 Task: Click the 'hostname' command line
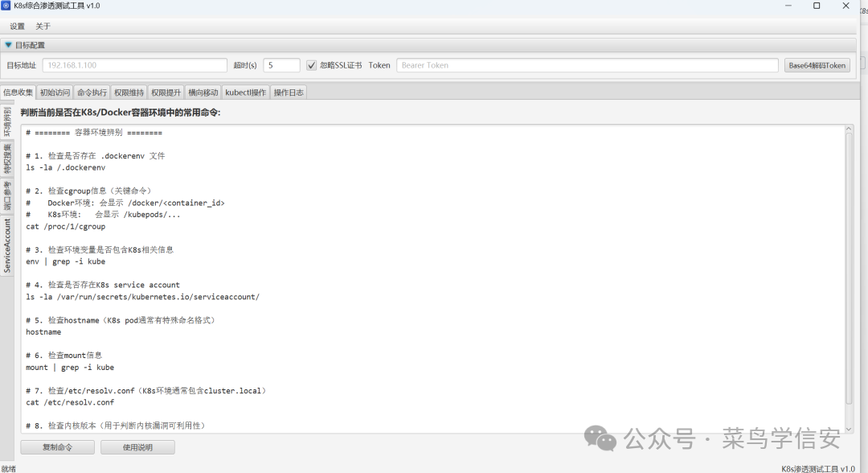[43, 331]
